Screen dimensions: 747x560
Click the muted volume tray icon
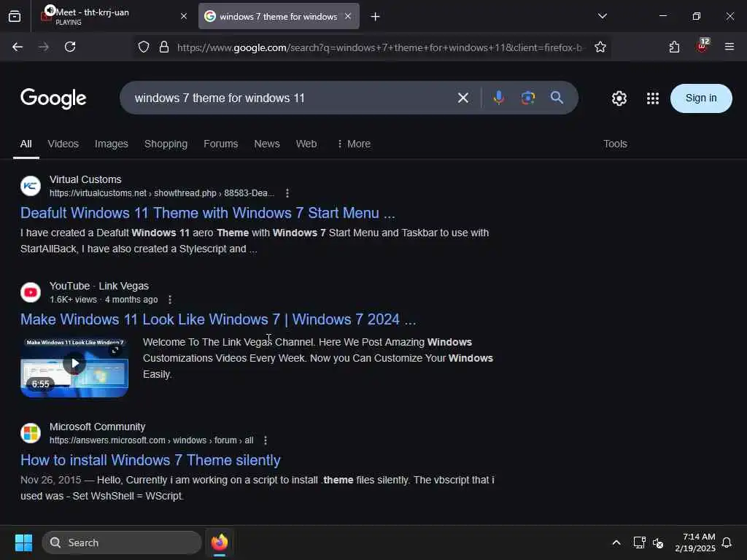coord(658,542)
